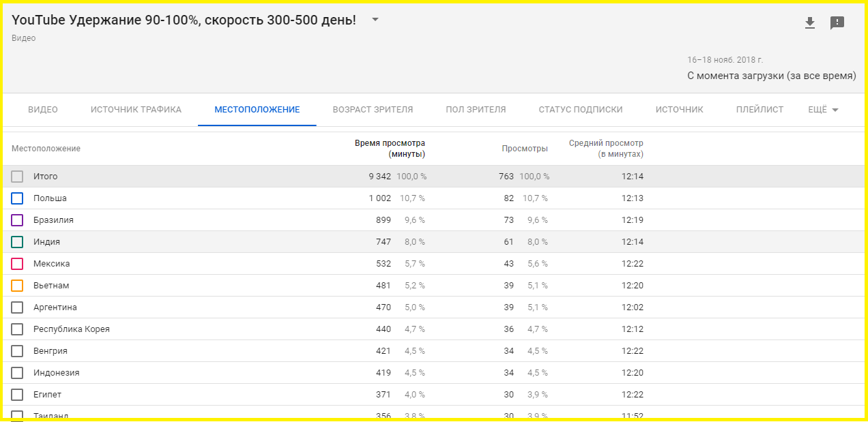Open the ПЛЕЙЛИСТ tab

pos(760,110)
